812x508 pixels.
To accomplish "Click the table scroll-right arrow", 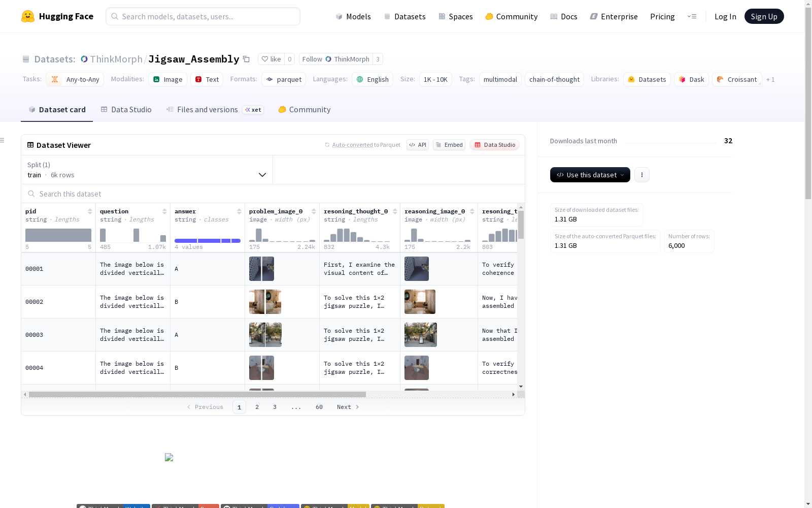I will 514,394.
